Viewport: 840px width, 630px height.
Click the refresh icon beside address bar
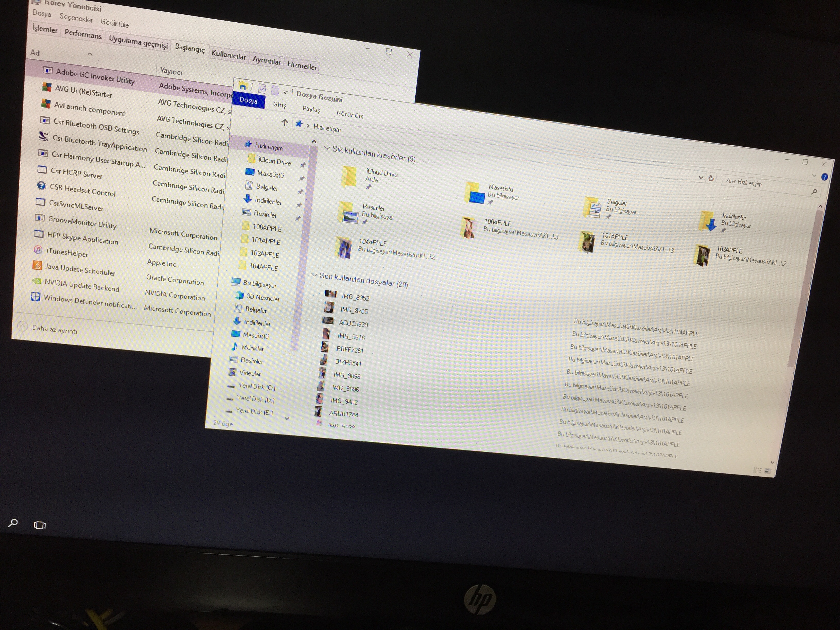coord(711,178)
